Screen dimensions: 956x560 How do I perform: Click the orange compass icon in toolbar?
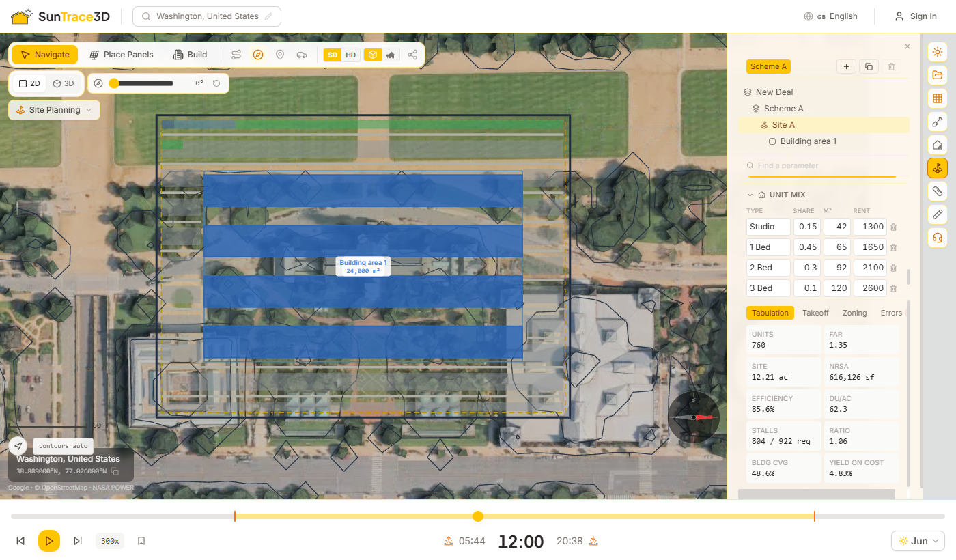(258, 55)
